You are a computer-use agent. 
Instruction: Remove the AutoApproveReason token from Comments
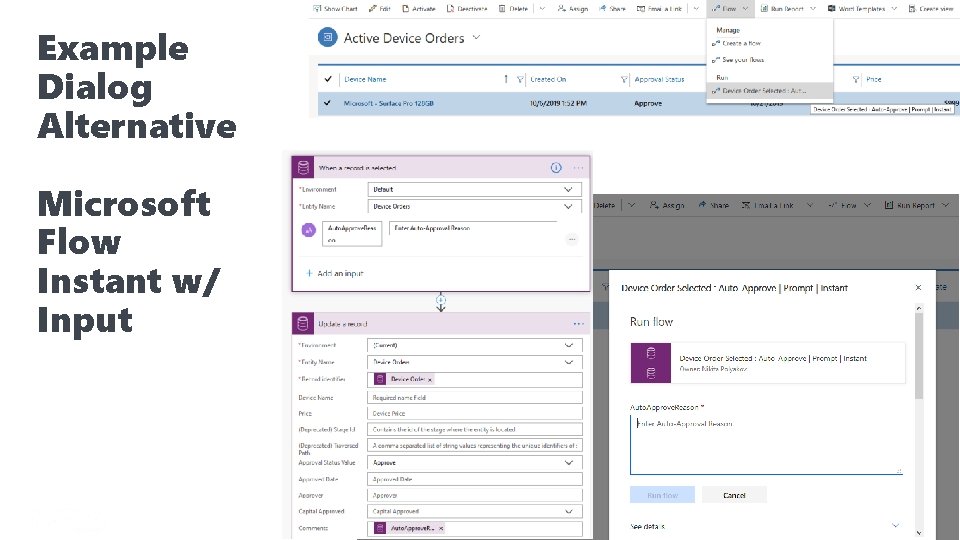pyautogui.click(x=441, y=528)
